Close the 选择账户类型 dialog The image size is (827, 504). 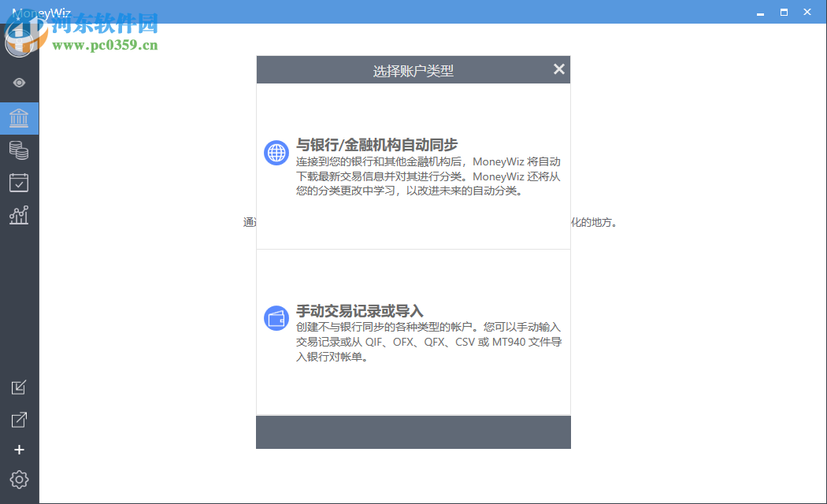(559, 69)
